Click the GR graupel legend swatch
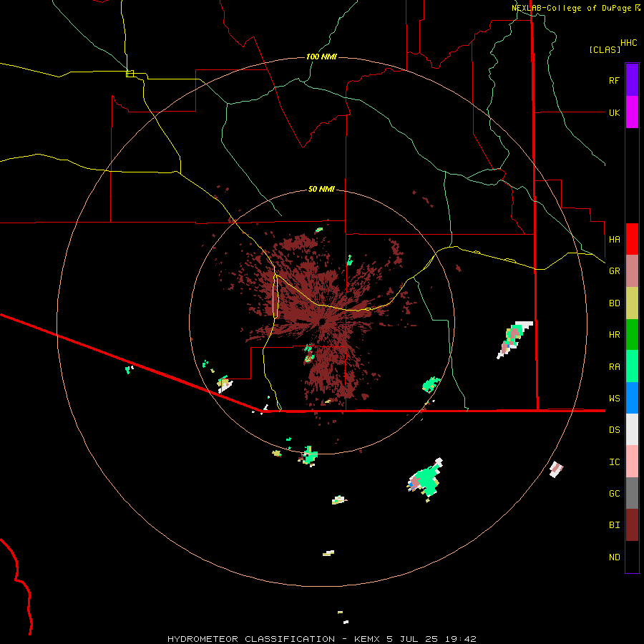Image resolution: width=644 pixels, height=644 pixels. coord(632,271)
